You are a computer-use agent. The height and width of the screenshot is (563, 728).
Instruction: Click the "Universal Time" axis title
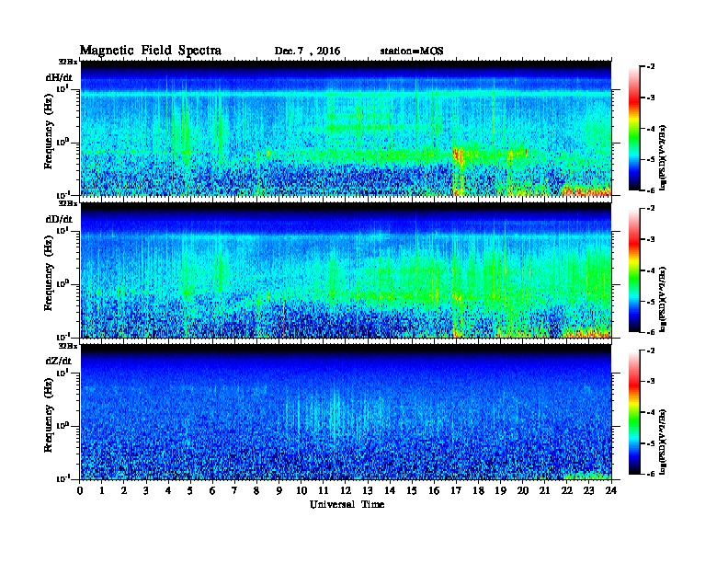coord(347,505)
